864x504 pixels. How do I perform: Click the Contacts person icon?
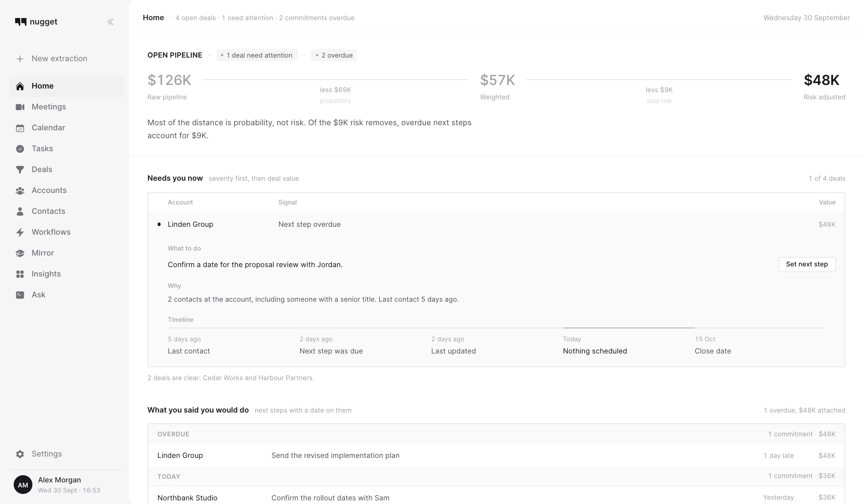[x=20, y=211]
